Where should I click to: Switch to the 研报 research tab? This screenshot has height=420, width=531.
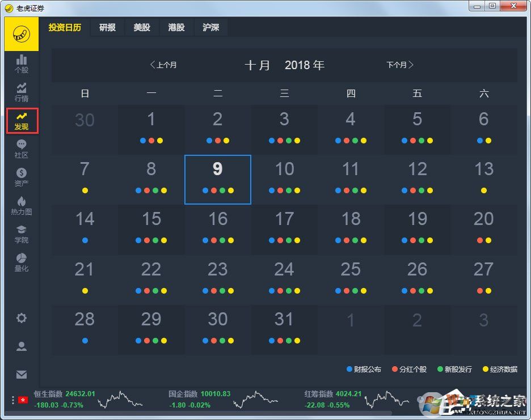pos(107,27)
